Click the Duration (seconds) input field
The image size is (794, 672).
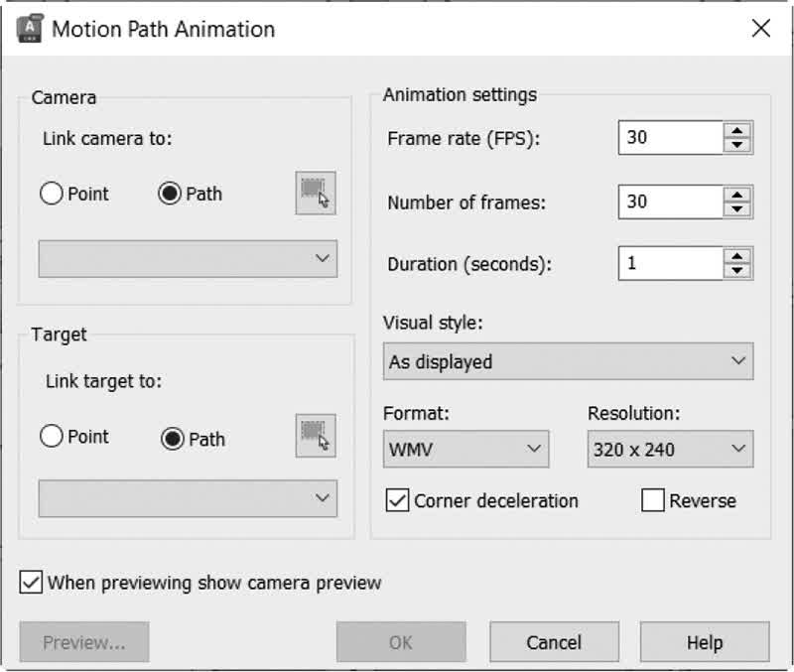click(x=671, y=263)
